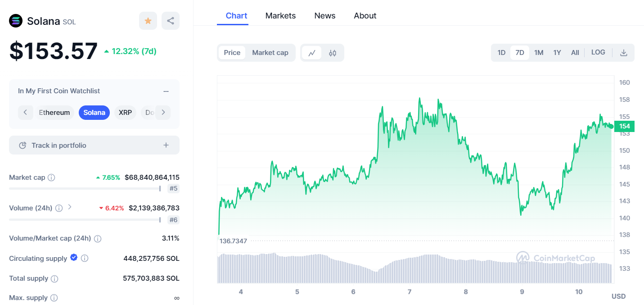Click the current price 154 chart label
This screenshot has height=305, width=644.
coord(624,126)
